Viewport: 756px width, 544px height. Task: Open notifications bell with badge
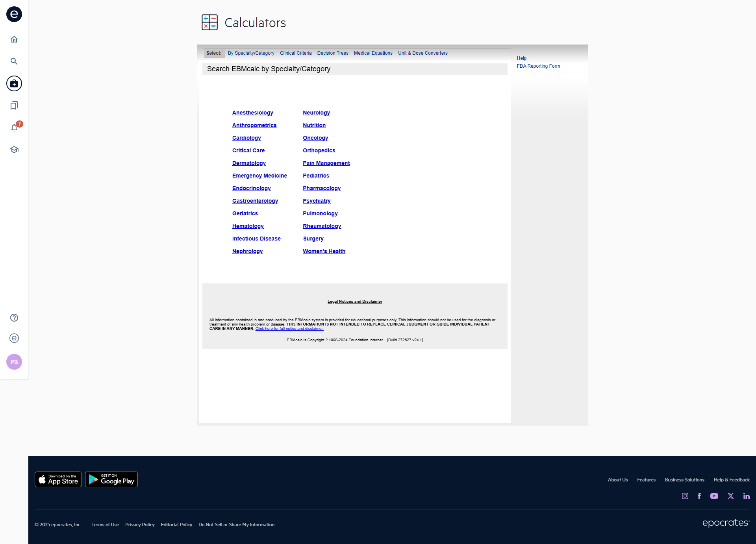click(14, 128)
